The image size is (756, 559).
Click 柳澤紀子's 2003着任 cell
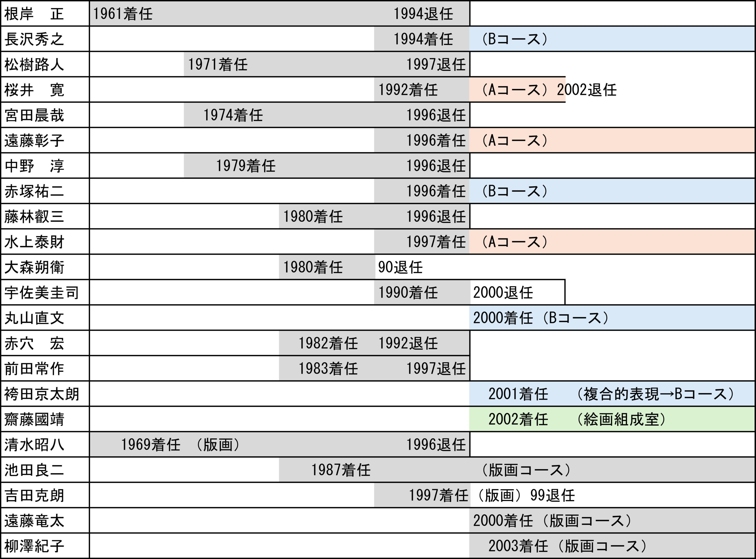pos(518,546)
